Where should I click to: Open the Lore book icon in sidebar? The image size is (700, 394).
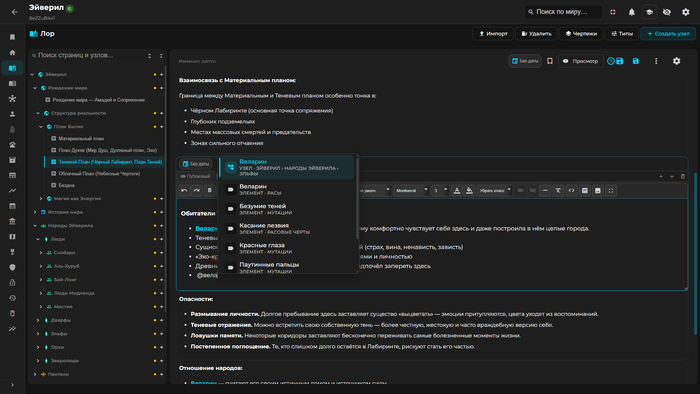pos(12,68)
